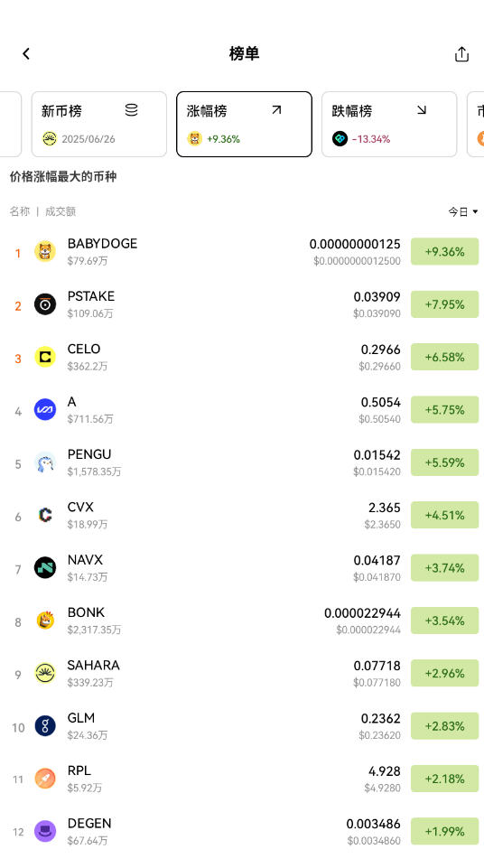Screen dimensions: 484x868
Task: Tap the back arrow icon
Action: point(26,53)
